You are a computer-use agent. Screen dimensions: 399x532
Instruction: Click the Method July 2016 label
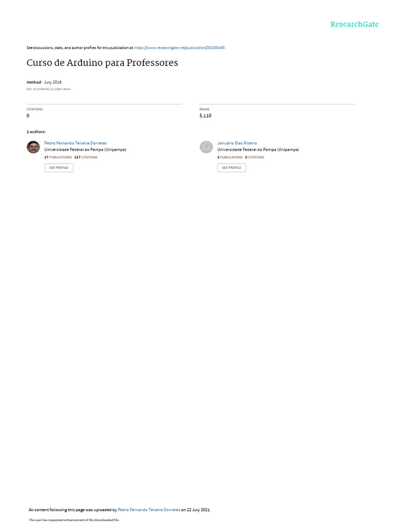(44, 82)
